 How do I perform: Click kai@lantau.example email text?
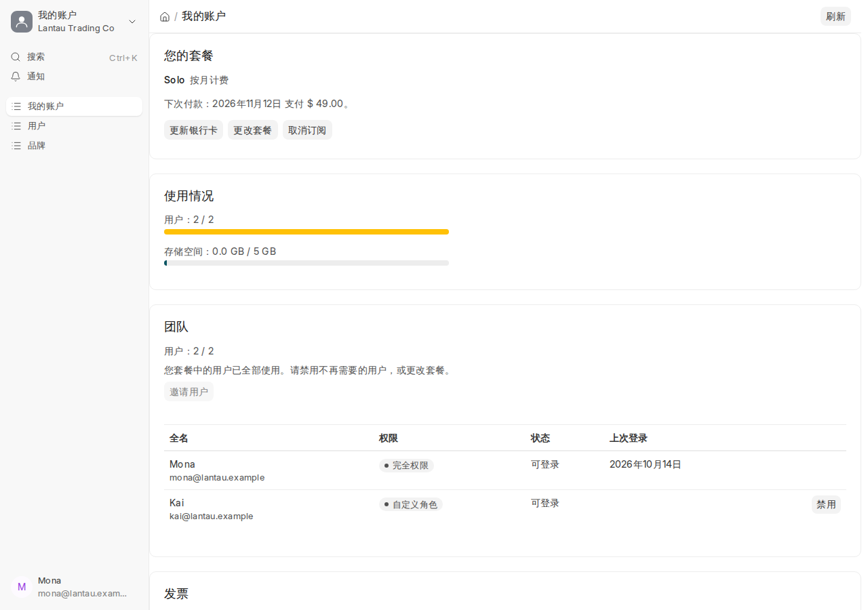click(212, 516)
